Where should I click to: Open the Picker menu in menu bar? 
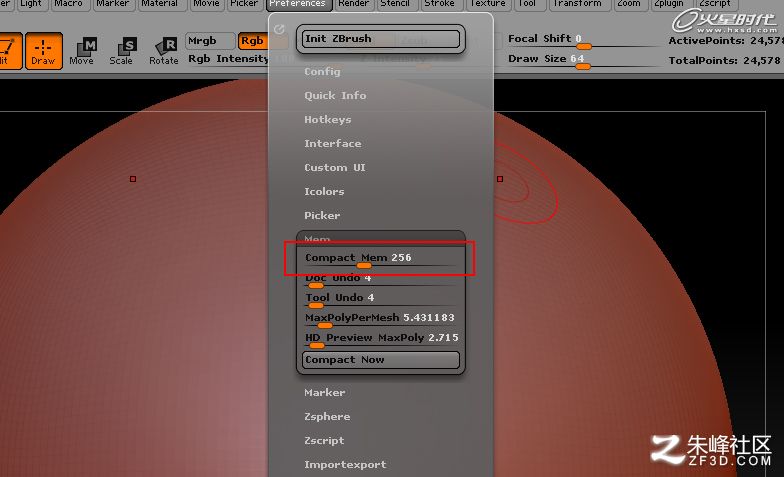(244, 4)
